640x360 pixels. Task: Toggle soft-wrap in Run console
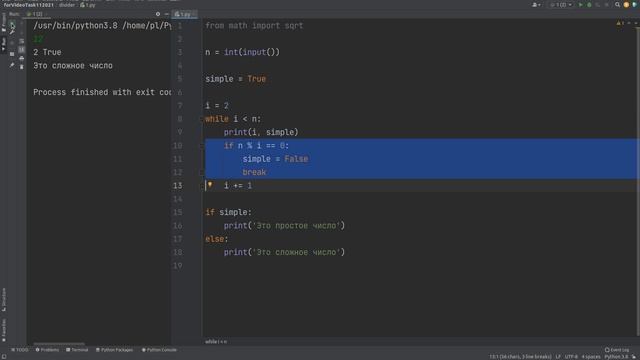pos(22,41)
